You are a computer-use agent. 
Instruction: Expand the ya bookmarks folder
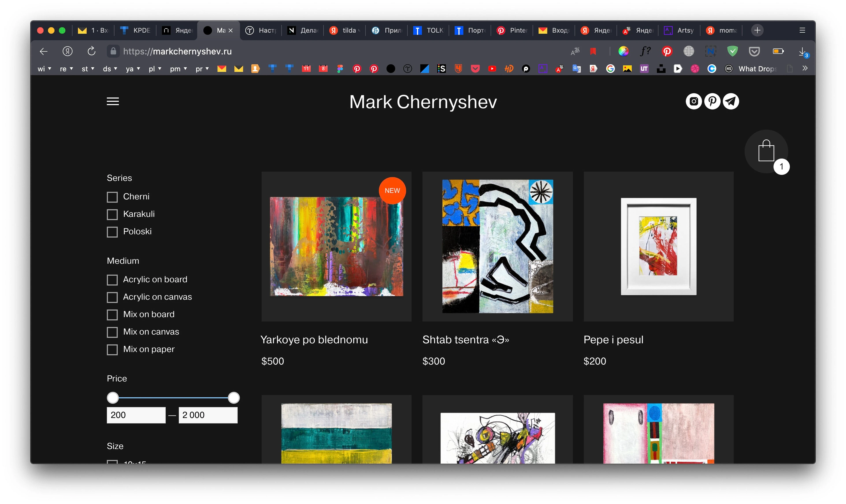(133, 69)
